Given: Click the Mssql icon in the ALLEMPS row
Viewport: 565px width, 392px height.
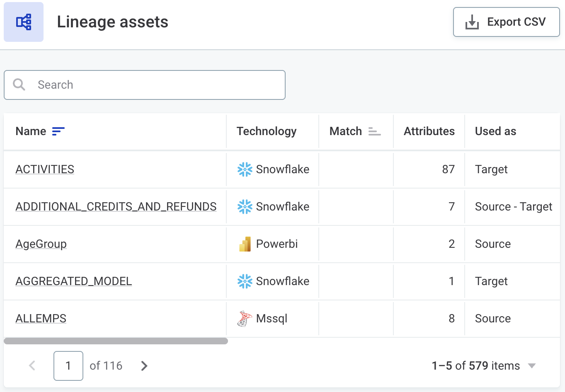Looking at the screenshot, I should pyautogui.click(x=245, y=318).
